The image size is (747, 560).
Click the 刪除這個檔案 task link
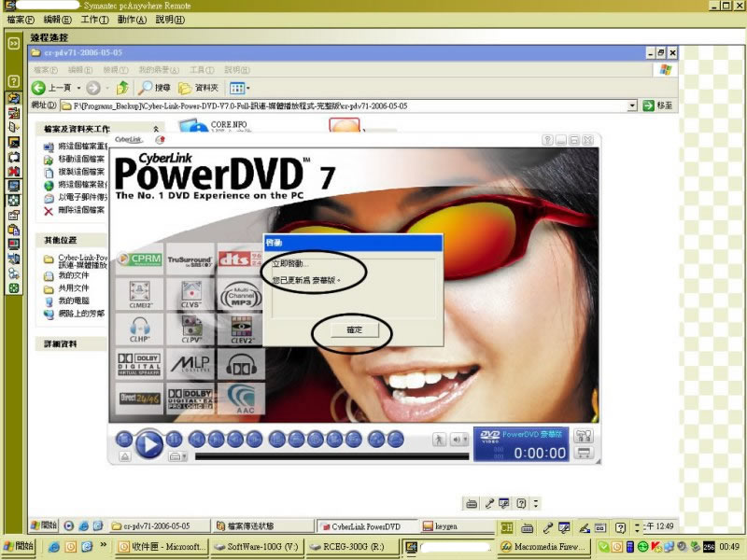[x=75, y=210]
